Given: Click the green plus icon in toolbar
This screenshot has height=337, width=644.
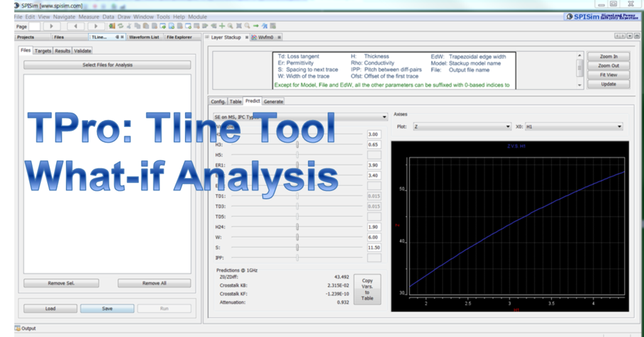Looking at the screenshot, I should [x=222, y=26].
